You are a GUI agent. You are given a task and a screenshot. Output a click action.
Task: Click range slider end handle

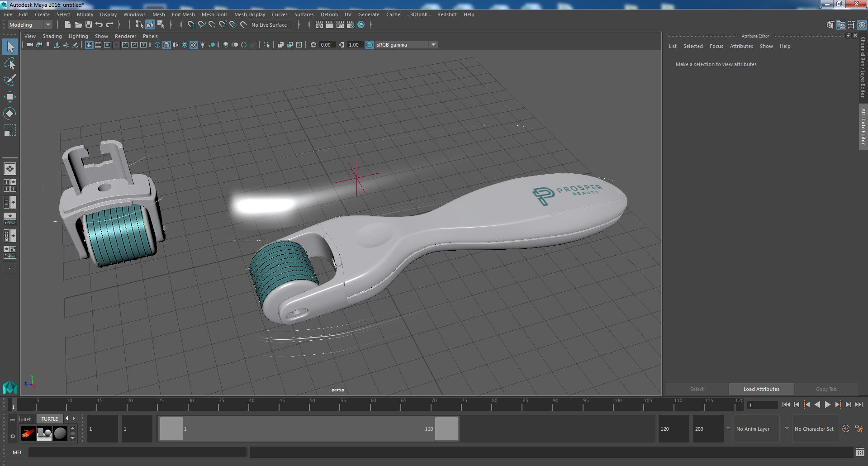(446, 428)
